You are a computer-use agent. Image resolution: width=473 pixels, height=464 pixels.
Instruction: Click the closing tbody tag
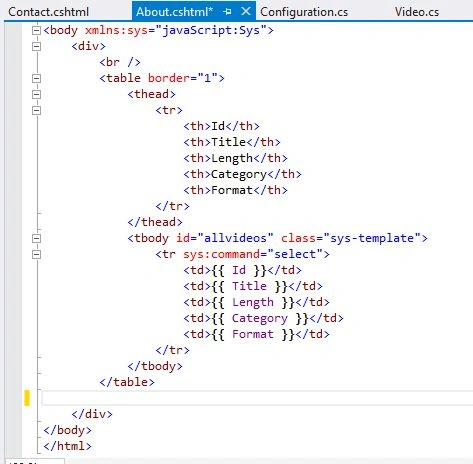coord(155,366)
